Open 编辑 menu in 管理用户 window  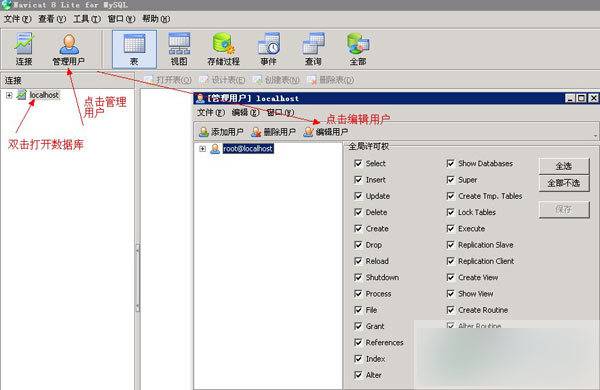(x=246, y=113)
